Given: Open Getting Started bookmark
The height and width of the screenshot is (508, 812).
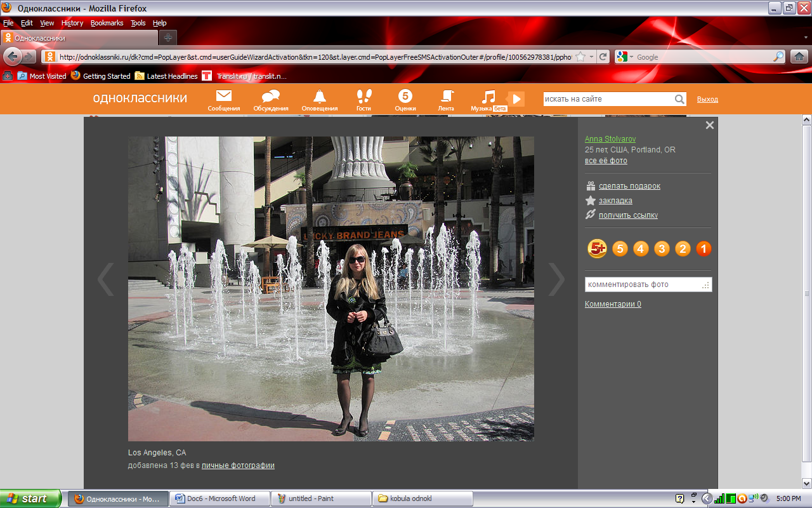Looking at the screenshot, I should [100, 76].
